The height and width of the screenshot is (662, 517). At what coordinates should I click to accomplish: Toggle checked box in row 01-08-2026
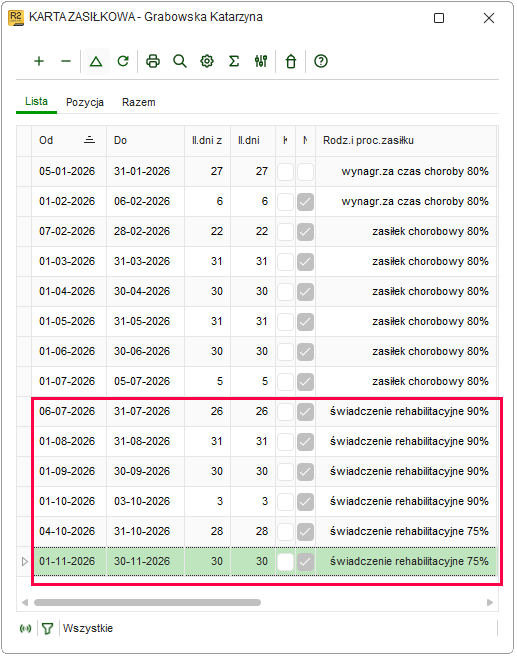pos(305,442)
